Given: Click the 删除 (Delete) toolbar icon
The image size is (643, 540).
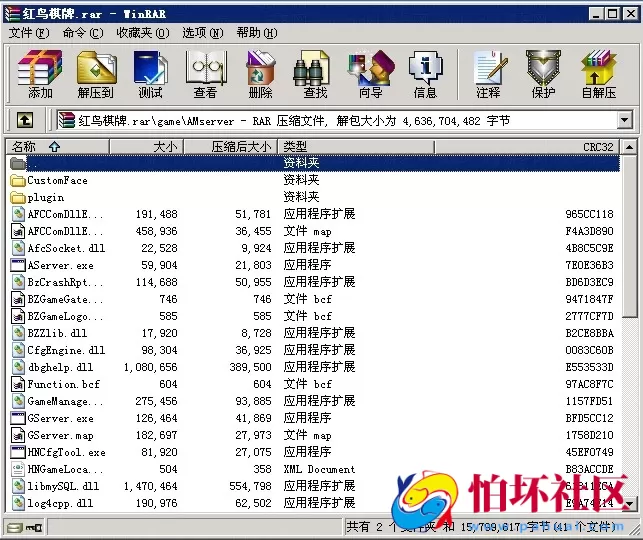Looking at the screenshot, I should pyautogui.click(x=260, y=75).
